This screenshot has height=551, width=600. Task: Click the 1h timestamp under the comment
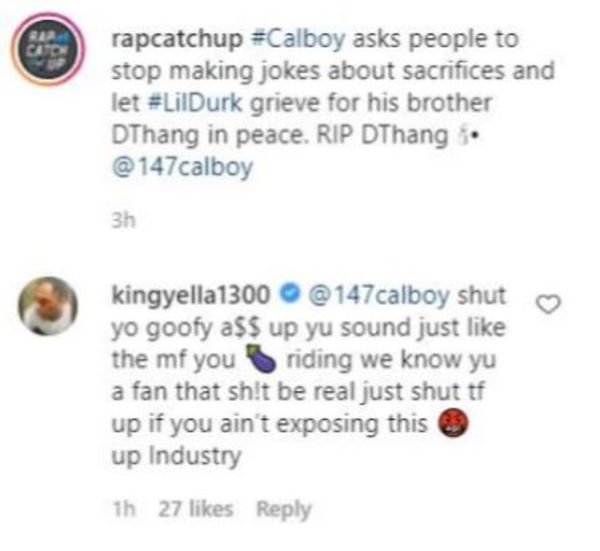[124, 509]
